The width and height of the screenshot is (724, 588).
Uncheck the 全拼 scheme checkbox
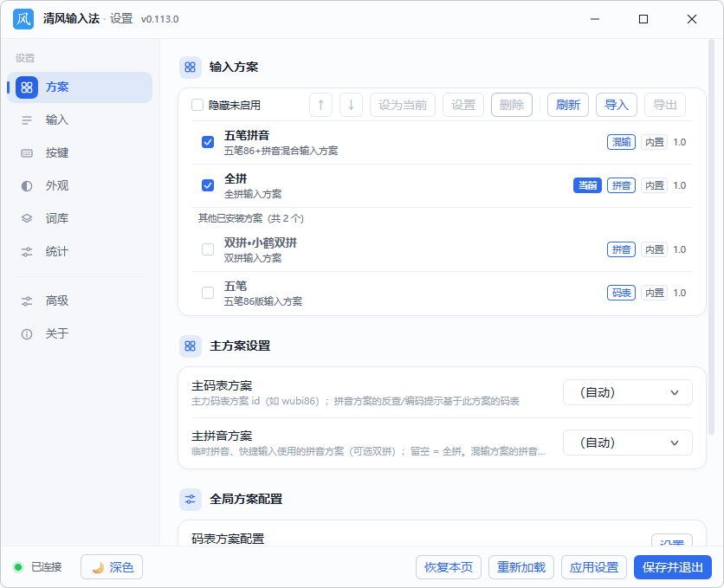(x=208, y=185)
